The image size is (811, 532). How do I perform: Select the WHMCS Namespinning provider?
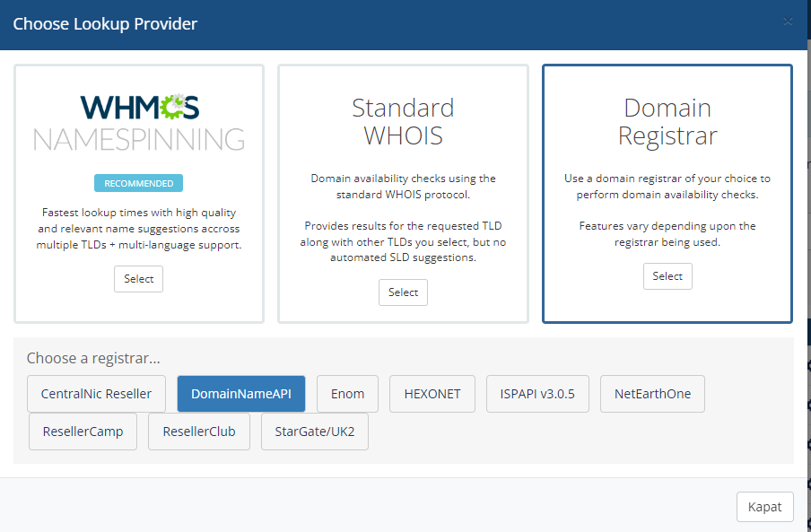(139, 279)
